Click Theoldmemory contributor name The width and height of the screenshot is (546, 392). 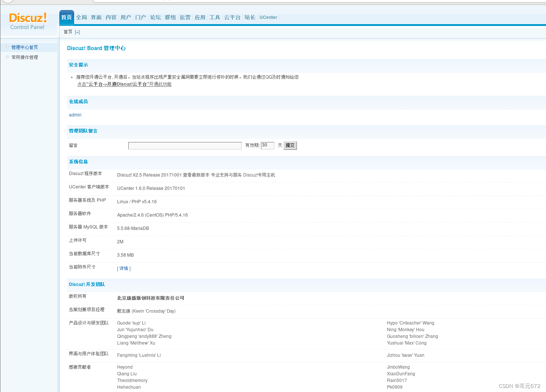click(132, 381)
